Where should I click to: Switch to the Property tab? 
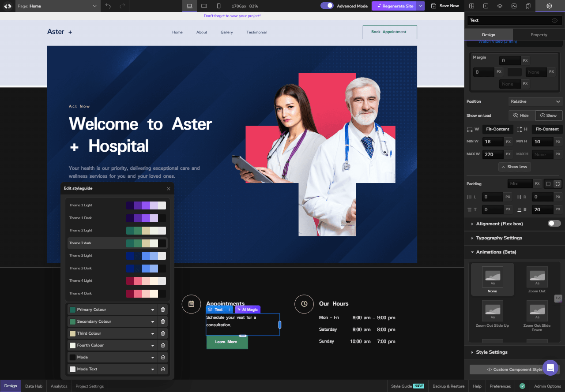tap(539, 34)
